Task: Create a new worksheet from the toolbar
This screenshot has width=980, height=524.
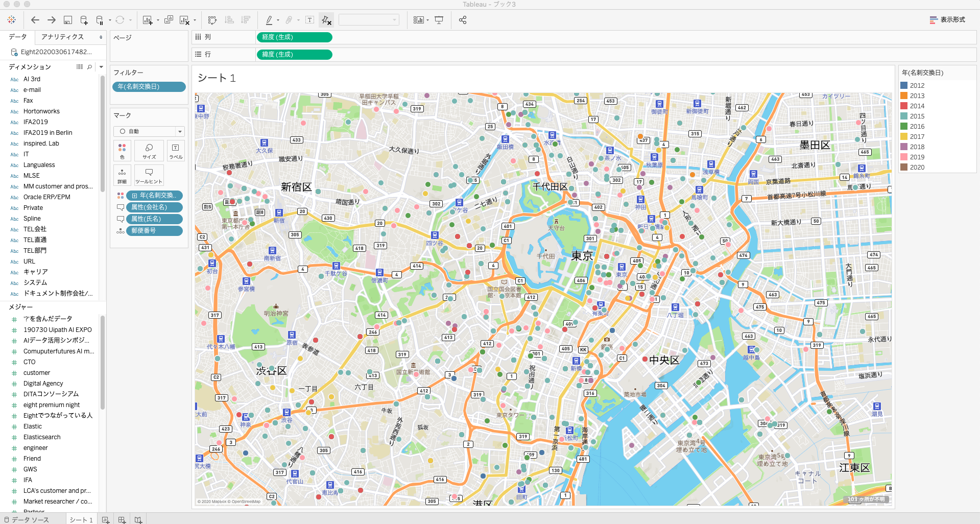Action: pos(148,20)
